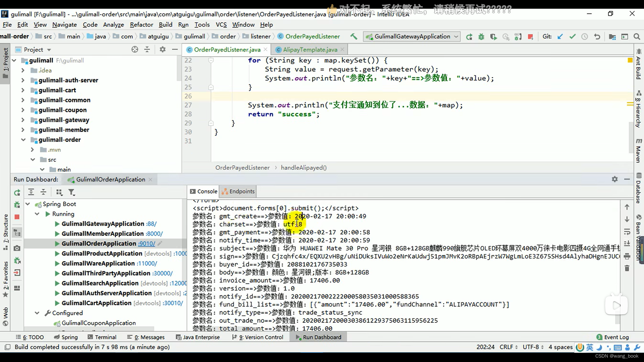Screen dimensions: 644x362
Task: Click Expand All icon in Run Dashboard toolbar
Action: [x=31, y=192]
